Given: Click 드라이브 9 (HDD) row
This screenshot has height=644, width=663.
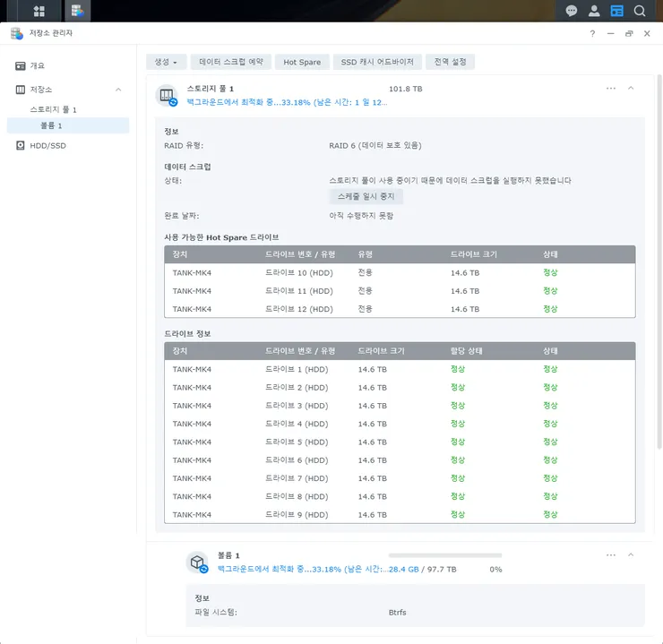Looking at the screenshot, I should coord(400,515).
